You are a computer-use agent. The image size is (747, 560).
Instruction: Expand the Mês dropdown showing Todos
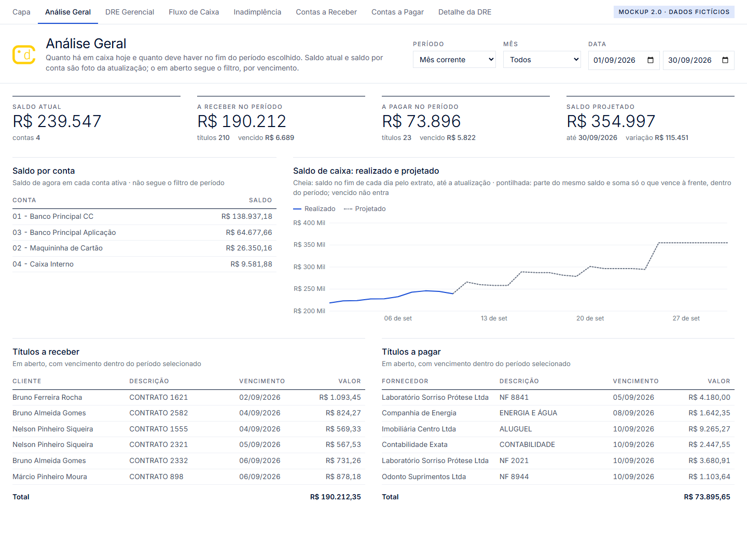pyautogui.click(x=542, y=60)
